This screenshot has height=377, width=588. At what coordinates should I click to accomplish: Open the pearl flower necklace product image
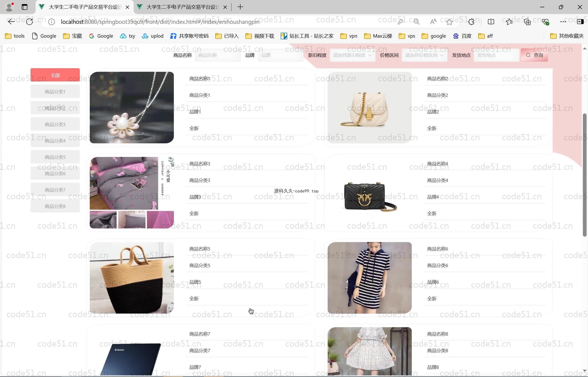(132, 108)
